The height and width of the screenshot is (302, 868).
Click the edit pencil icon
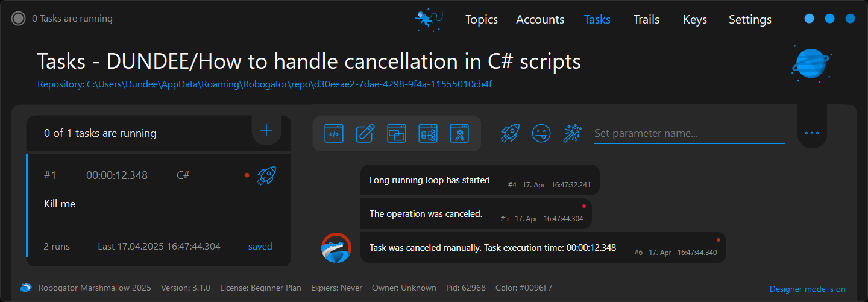click(x=365, y=133)
